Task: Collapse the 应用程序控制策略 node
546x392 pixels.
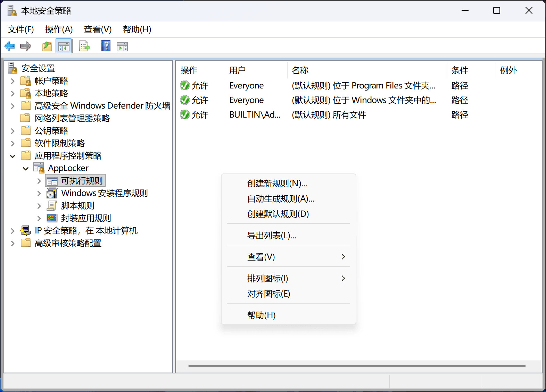Action: coord(13,156)
